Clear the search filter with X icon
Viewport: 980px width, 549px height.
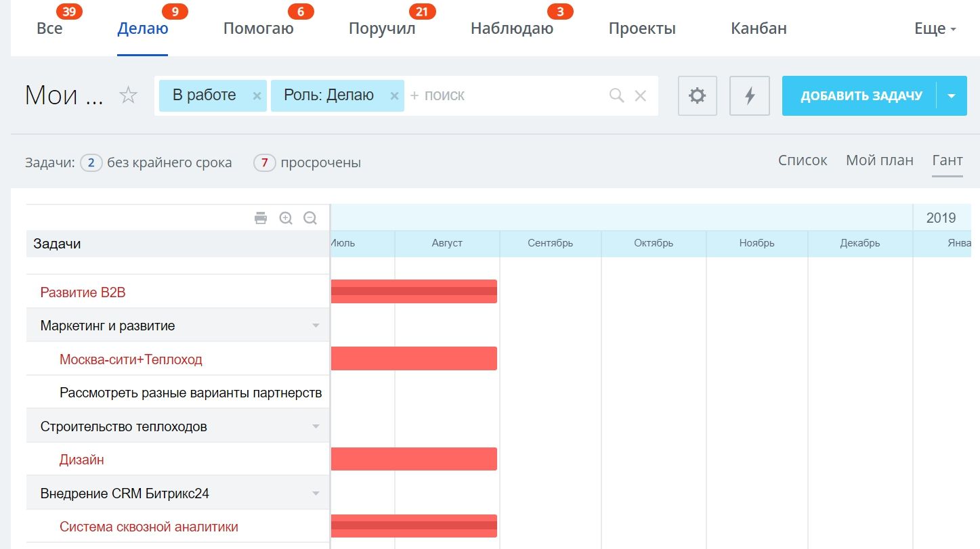point(640,95)
